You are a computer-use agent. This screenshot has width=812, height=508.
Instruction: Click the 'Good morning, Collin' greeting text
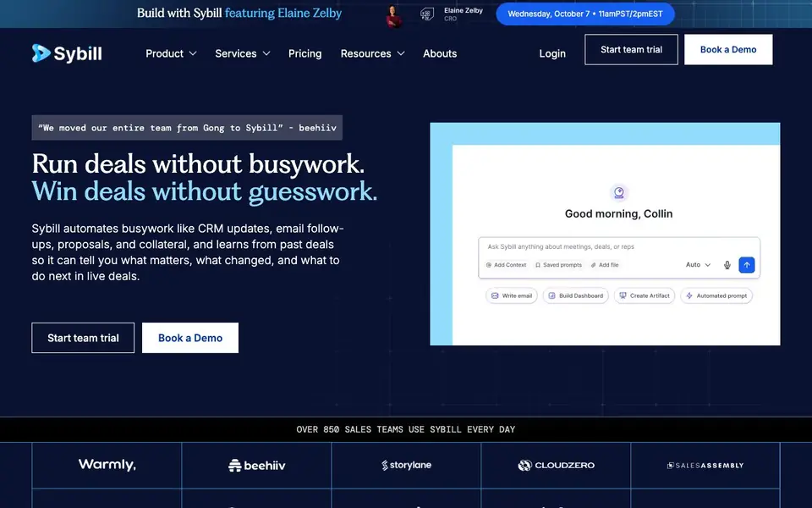pyautogui.click(x=619, y=214)
